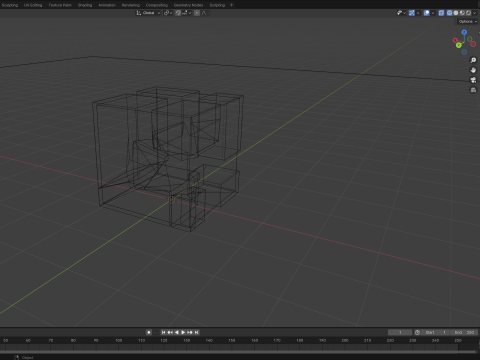Click the negative Y axis gizmo handle
The width and height of the screenshot is (480, 360).
(470, 39)
